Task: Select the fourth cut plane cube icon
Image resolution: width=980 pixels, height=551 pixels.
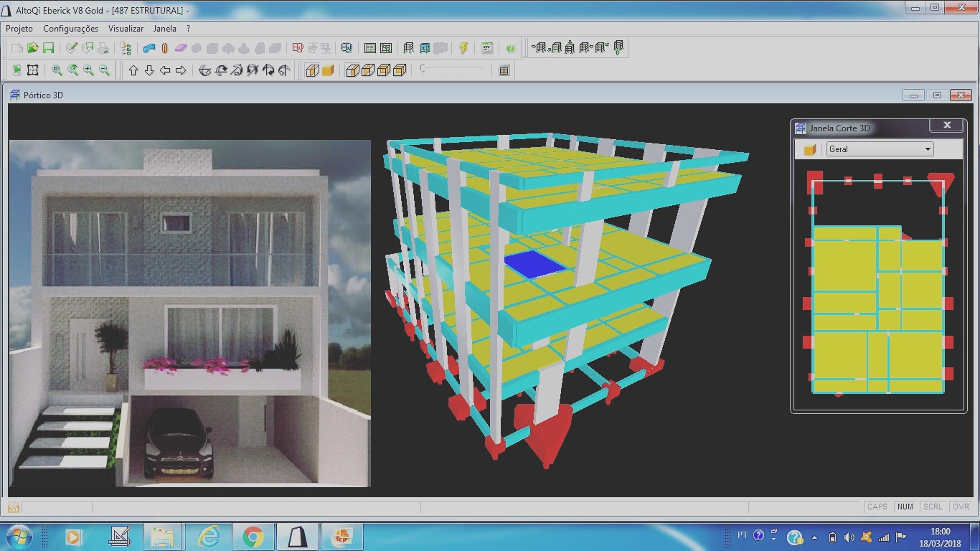Action: pos(400,70)
